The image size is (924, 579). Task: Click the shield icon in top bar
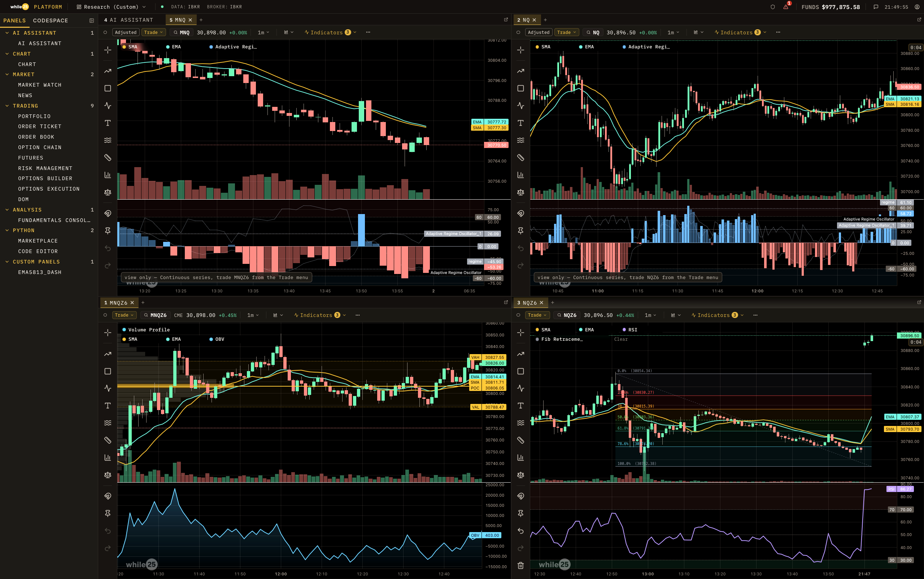772,7
